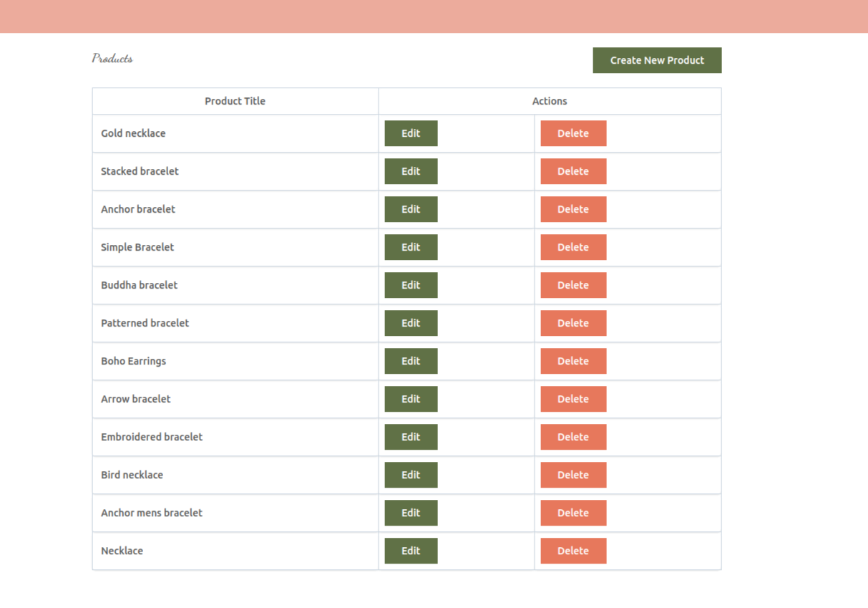Viewport: 868px width, 608px height.
Task: Click the Create New Product button
Action: coord(657,60)
